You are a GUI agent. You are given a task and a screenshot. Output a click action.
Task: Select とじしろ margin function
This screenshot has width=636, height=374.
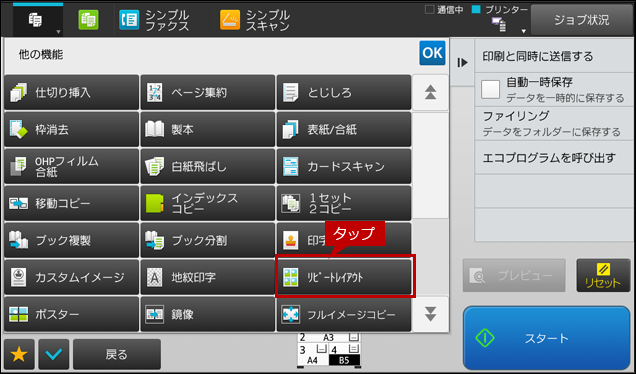344,92
